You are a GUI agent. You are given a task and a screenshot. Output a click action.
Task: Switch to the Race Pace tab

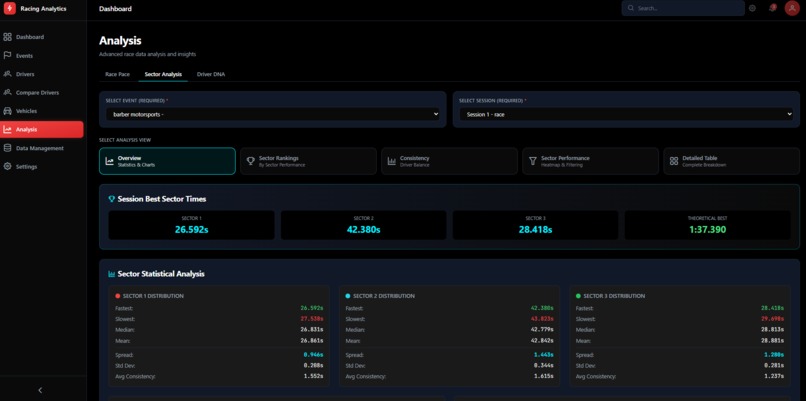[x=117, y=75]
